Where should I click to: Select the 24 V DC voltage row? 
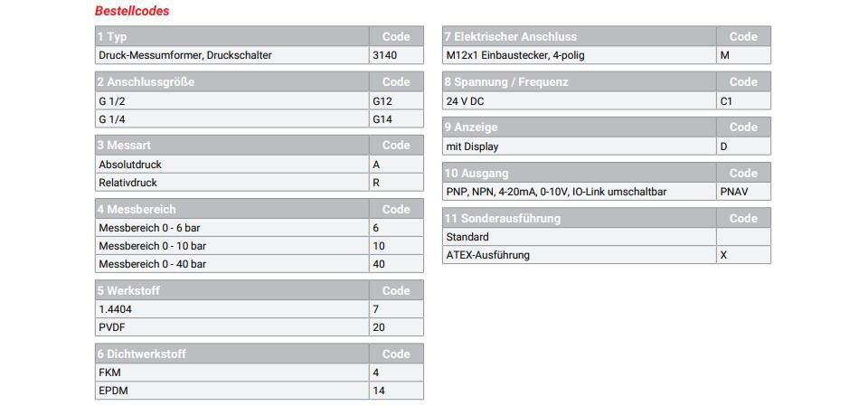(607, 100)
